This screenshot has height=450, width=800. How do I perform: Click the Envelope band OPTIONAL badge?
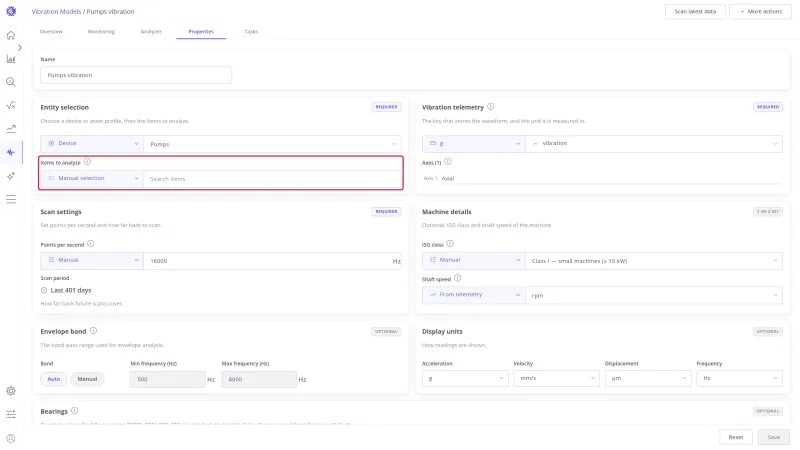pyautogui.click(x=386, y=331)
